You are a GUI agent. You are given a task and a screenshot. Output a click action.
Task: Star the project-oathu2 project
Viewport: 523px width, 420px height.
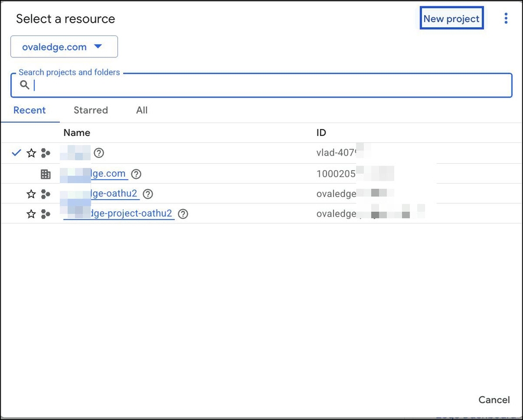[31, 214]
